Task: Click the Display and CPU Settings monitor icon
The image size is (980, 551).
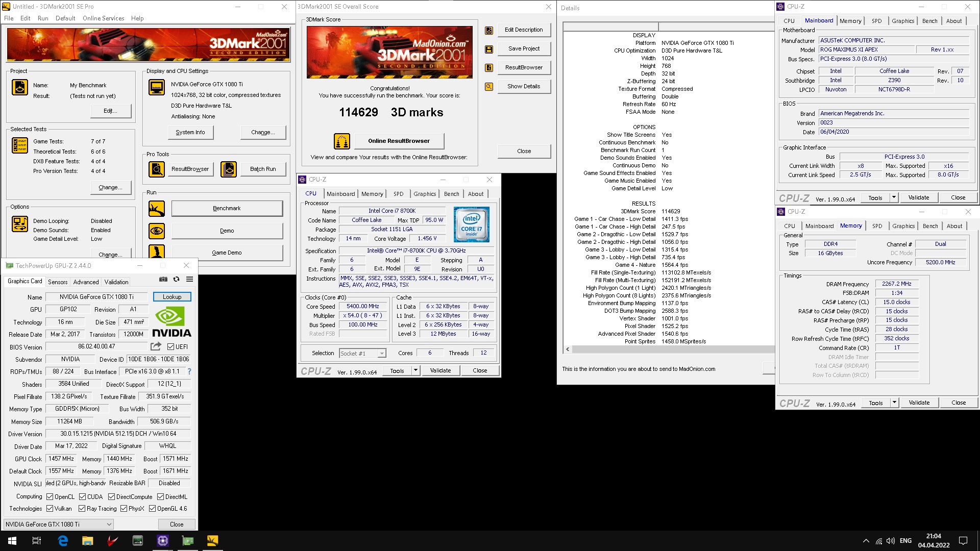Action: point(157,87)
